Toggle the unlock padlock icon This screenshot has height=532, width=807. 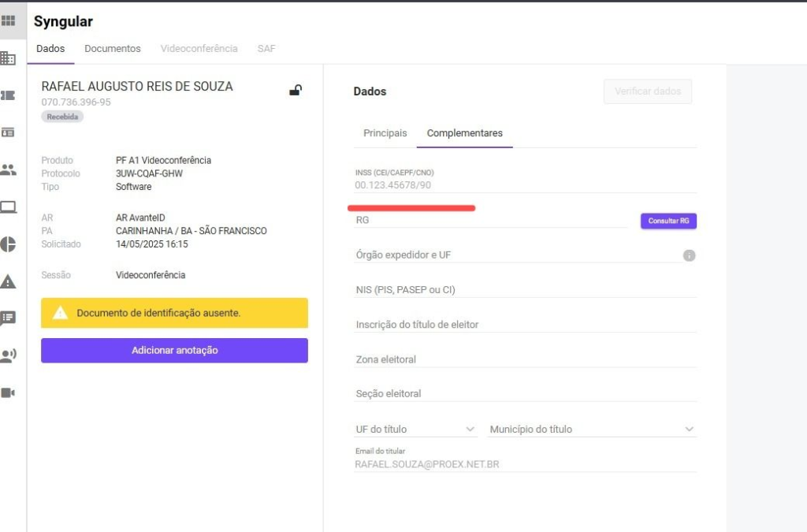(x=296, y=90)
